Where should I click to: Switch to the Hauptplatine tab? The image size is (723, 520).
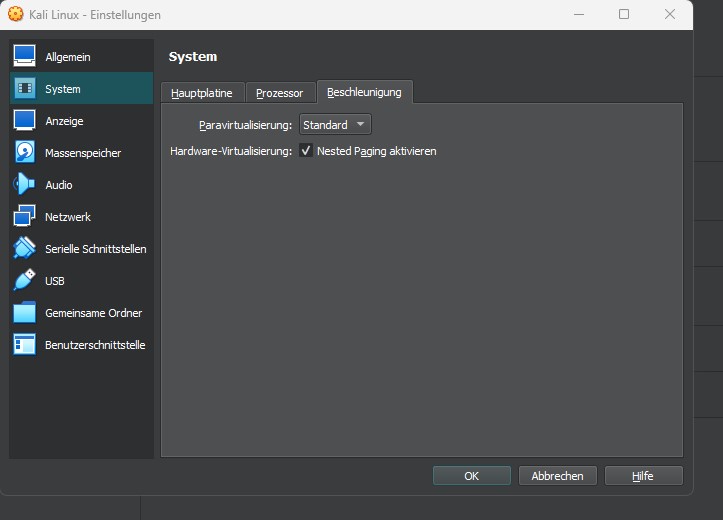tap(202, 93)
